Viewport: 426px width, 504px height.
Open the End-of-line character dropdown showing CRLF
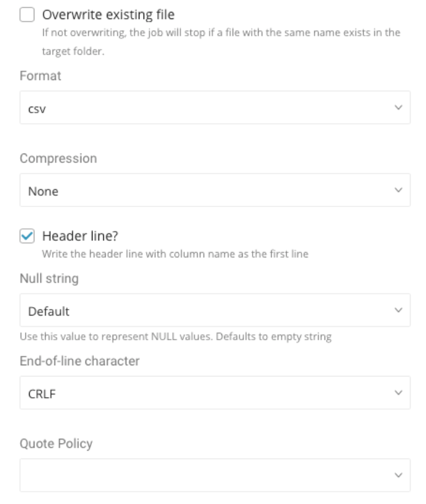[202, 393]
